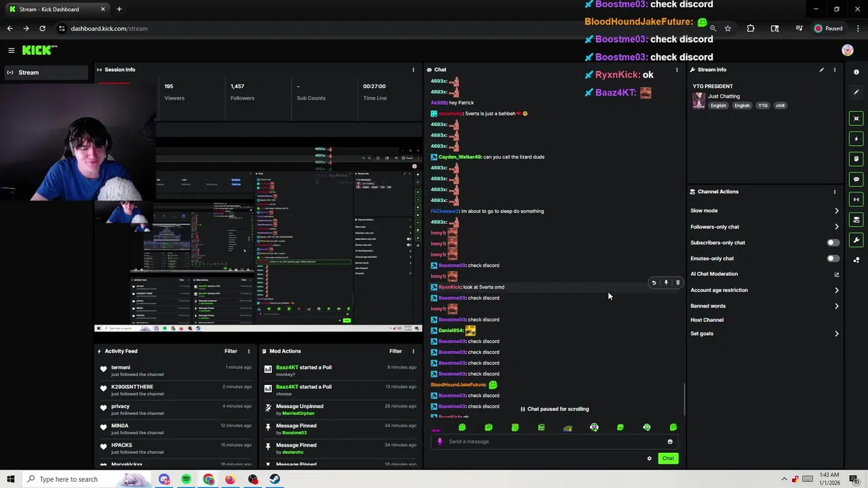Toggle the lightning bolt sidebar icon
This screenshot has width=868, height=488.
click(x=856, y=139)
